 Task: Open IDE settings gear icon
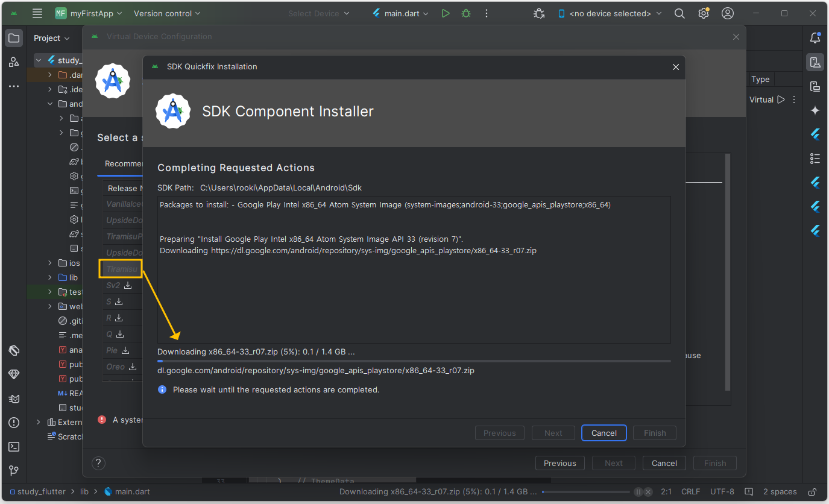coord(704,13)
